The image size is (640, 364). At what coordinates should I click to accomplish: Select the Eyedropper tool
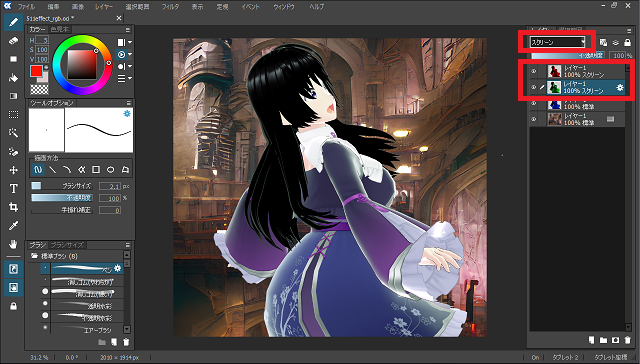pos(13,225)
